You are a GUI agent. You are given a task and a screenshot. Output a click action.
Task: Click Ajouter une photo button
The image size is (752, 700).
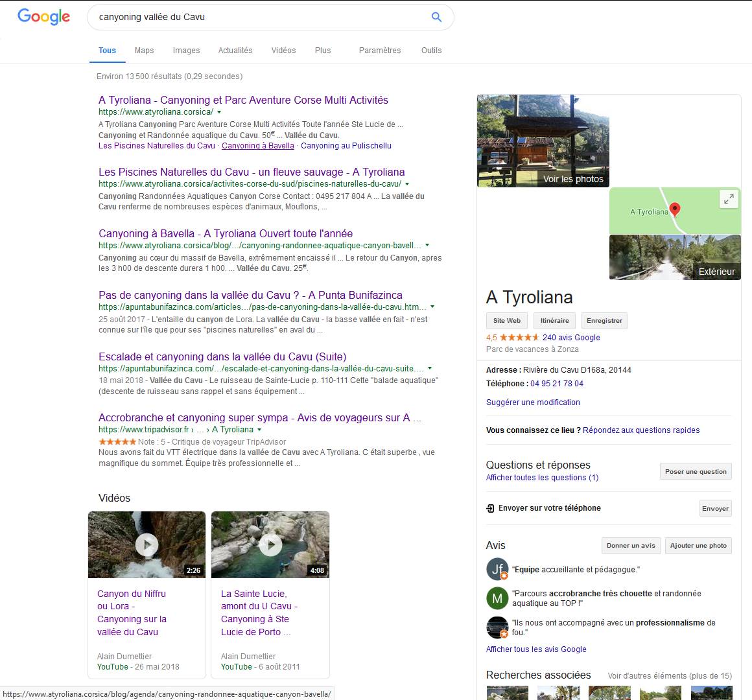click(698, 546)
